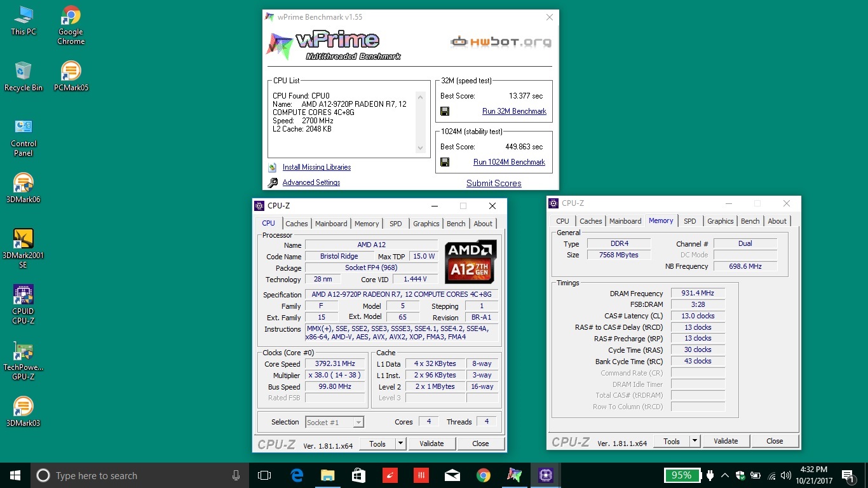Click Close button in CPU-Z Memory window
Screen dimensions: 868x488
[775, 441]
